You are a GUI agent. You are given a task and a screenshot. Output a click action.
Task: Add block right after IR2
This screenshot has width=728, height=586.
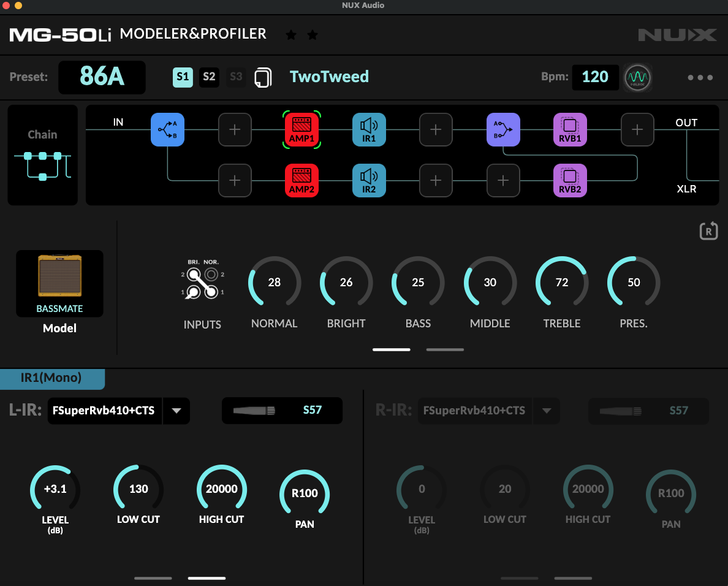click(x=436, y=181)
